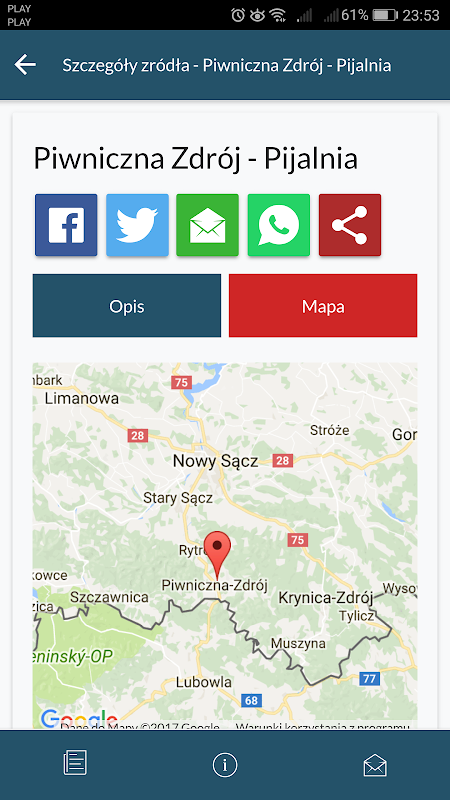The height and width of the screenshot is (800, 450).
Task: Share via the WhatsApp icon
Action: pos(279,225)
